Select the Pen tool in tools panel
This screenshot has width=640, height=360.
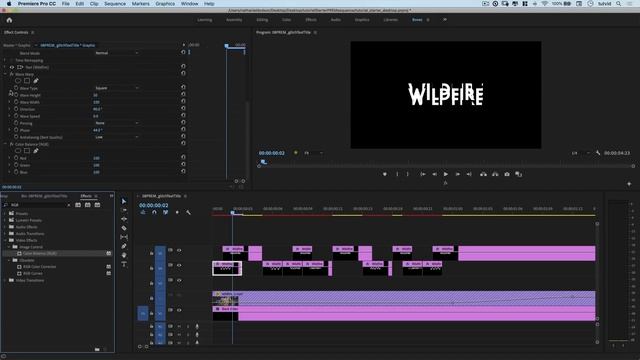tap(124, 246)
